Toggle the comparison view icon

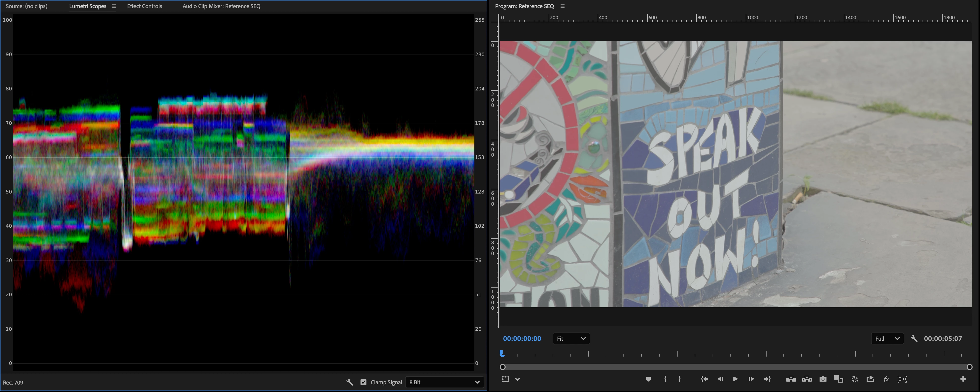pos(838,379)
